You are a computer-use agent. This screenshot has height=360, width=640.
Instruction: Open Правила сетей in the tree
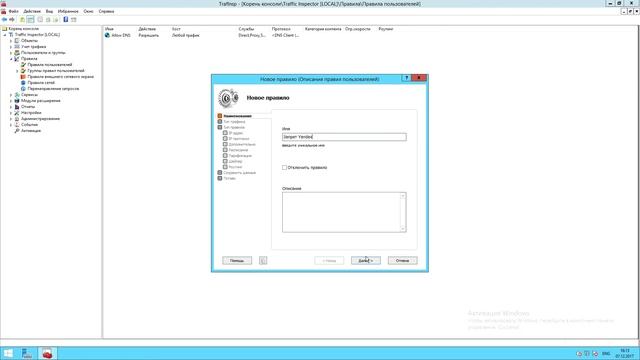pos(41,83)
